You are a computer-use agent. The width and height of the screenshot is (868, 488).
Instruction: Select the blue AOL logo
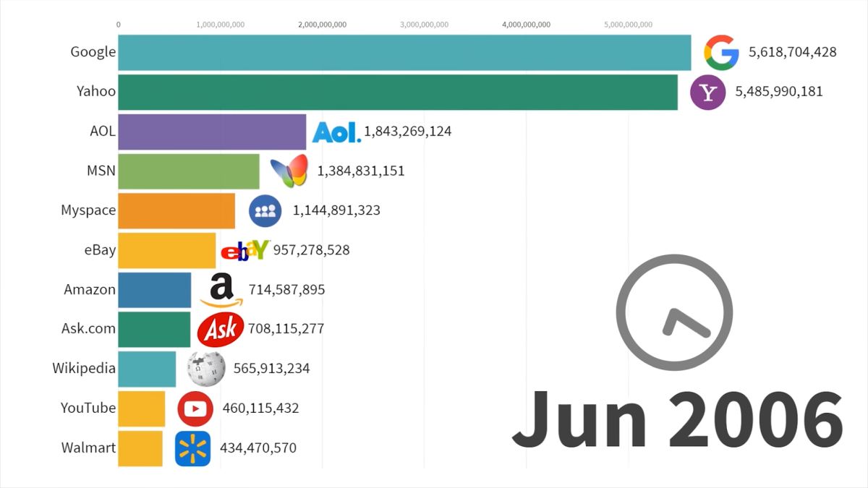click(x=336, y=132)
